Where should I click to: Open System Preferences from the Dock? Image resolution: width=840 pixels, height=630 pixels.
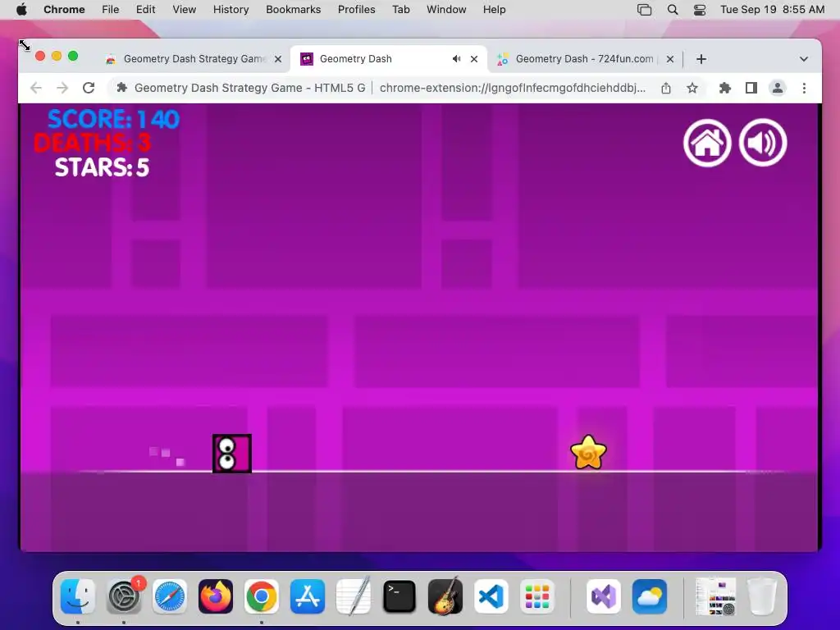click(x=125, y=596)
